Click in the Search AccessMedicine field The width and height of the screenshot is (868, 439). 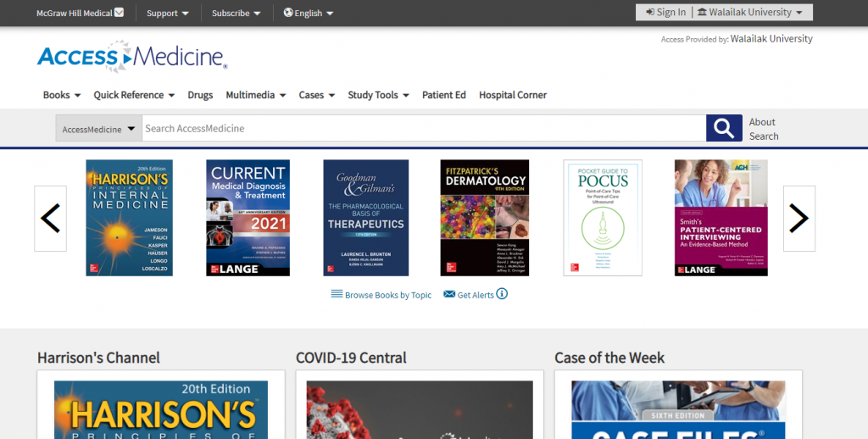click(424, 129)
